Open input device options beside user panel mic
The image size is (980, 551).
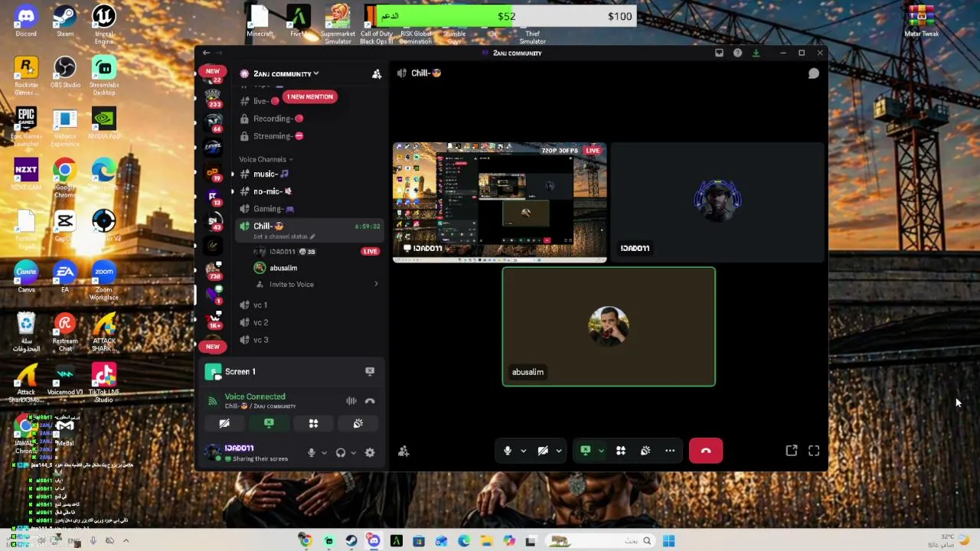(x=324, y=452)
